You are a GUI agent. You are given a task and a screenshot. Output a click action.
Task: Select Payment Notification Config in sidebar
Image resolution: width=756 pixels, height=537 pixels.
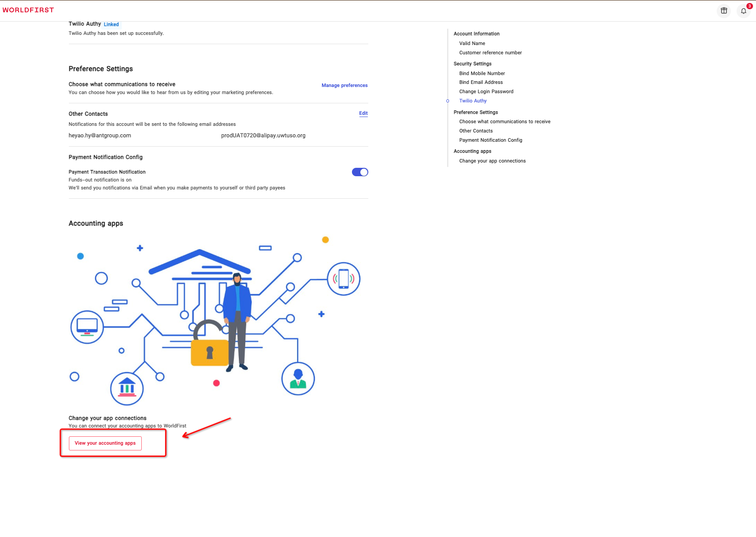coord(491,140)
